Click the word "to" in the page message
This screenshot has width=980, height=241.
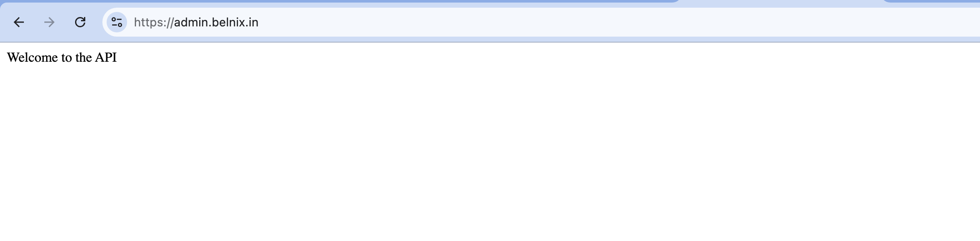tap(67, 57)
